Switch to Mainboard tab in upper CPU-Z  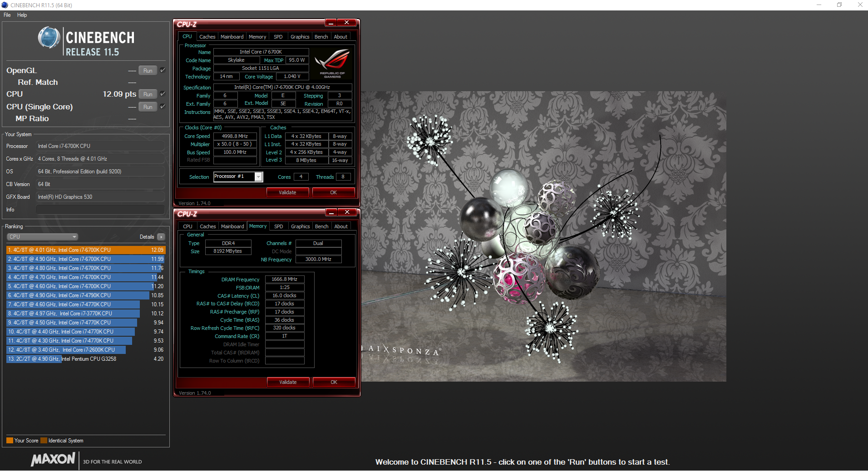point(232,37)
